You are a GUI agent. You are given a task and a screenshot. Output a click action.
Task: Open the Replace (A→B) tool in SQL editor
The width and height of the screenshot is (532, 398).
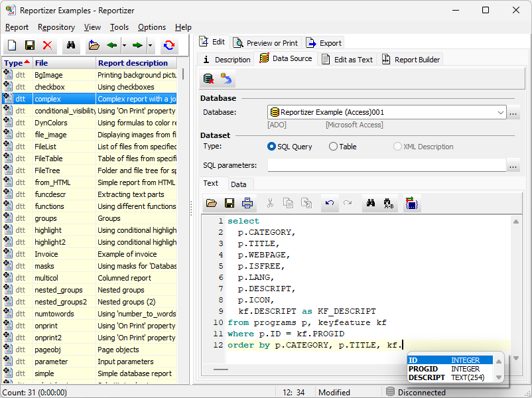pos(389,204)
